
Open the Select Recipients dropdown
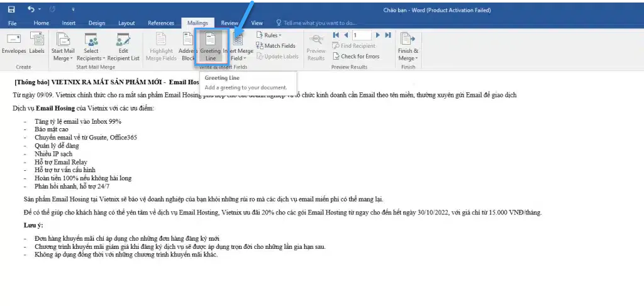coord(91,46)
